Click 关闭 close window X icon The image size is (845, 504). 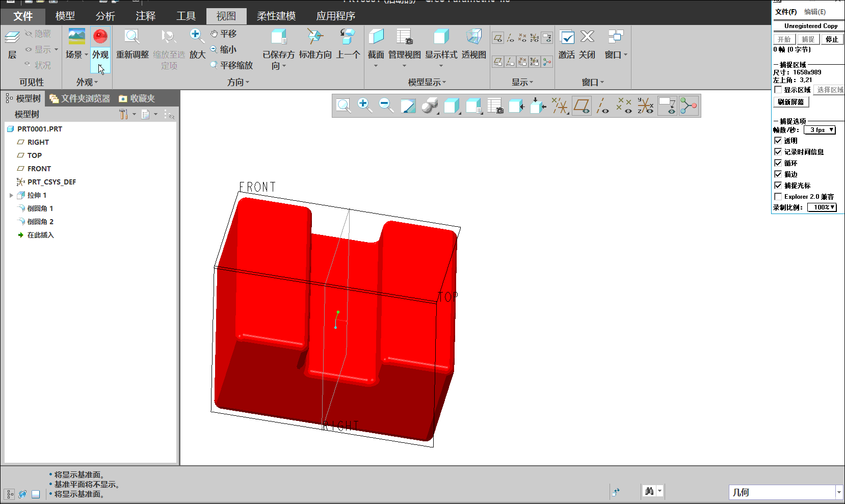(x=588, y=36)
